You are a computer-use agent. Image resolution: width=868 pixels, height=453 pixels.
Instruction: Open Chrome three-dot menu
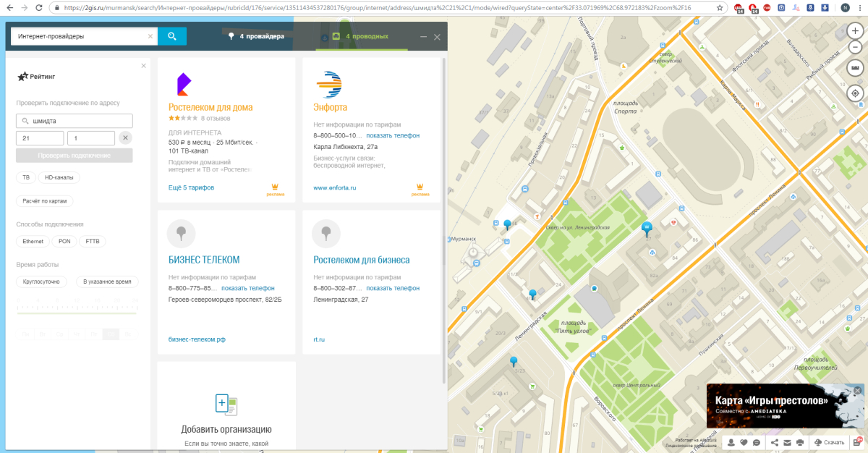click(861, 8)
